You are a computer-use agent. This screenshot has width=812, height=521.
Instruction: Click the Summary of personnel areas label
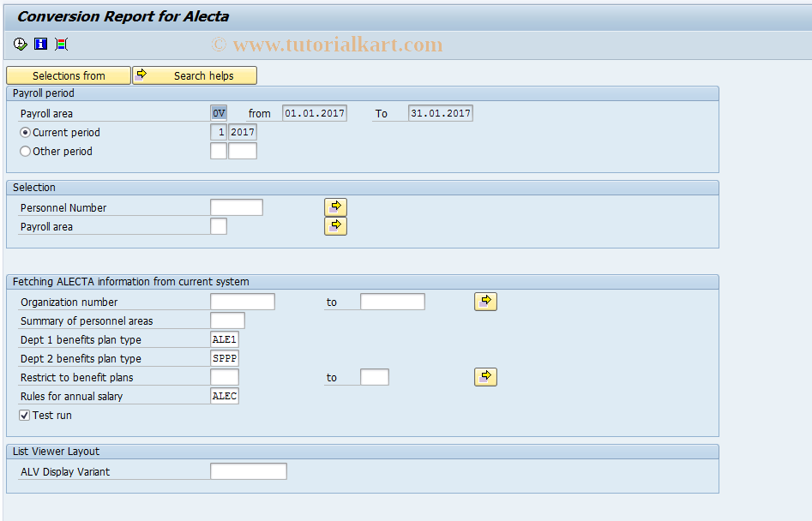pyautogui.click(x=87, y=320)
